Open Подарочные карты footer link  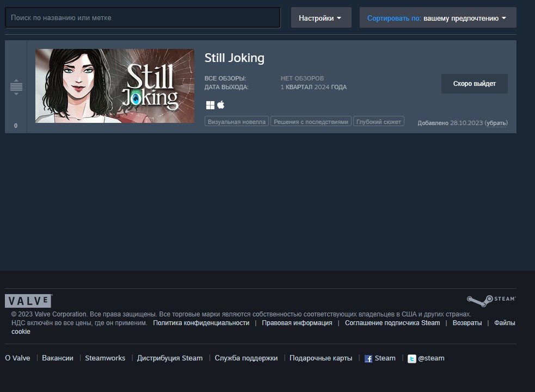click(321, 358)
